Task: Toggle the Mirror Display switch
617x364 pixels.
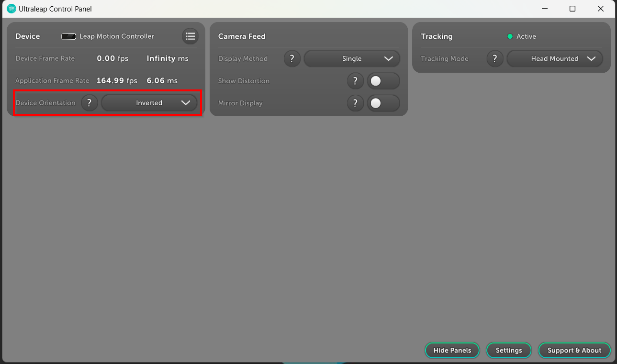Action: click(383, 103)
